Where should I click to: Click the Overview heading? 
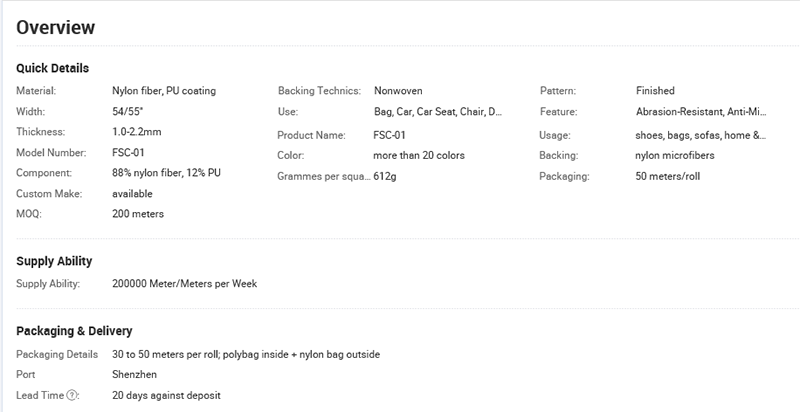56,27
